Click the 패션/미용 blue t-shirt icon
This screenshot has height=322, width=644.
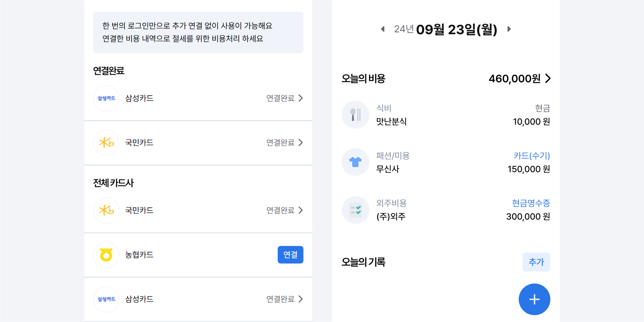coord(355,162)
